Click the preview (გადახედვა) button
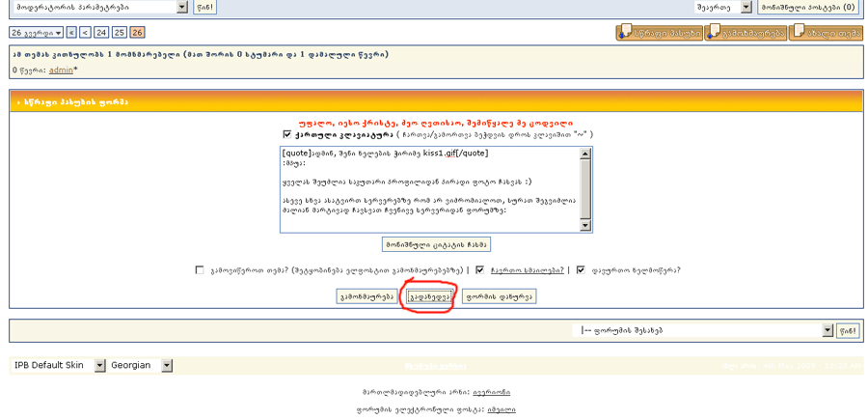This screenshot has height=420, width=868. 428,296
